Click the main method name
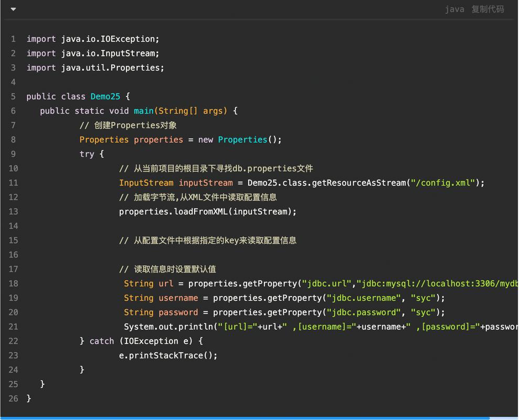 (144, 110)
